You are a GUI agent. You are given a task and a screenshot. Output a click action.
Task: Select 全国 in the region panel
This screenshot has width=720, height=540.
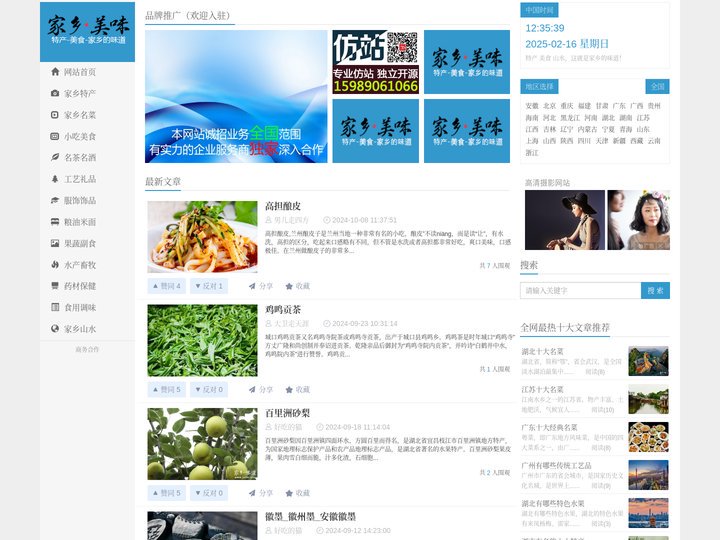(x=658, y=86)
